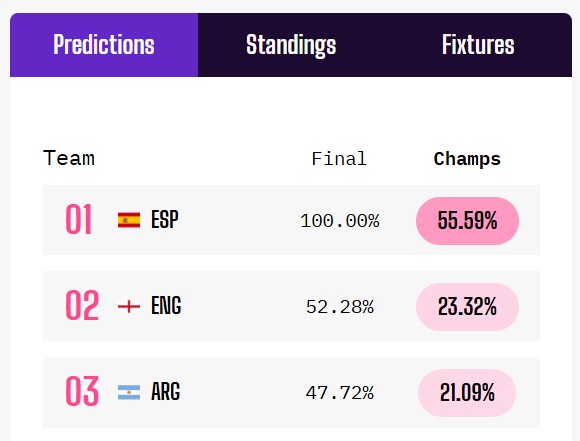Sort by the Champs column header
This screenshot has width=580, height=441.
click(x=467, y=159)
